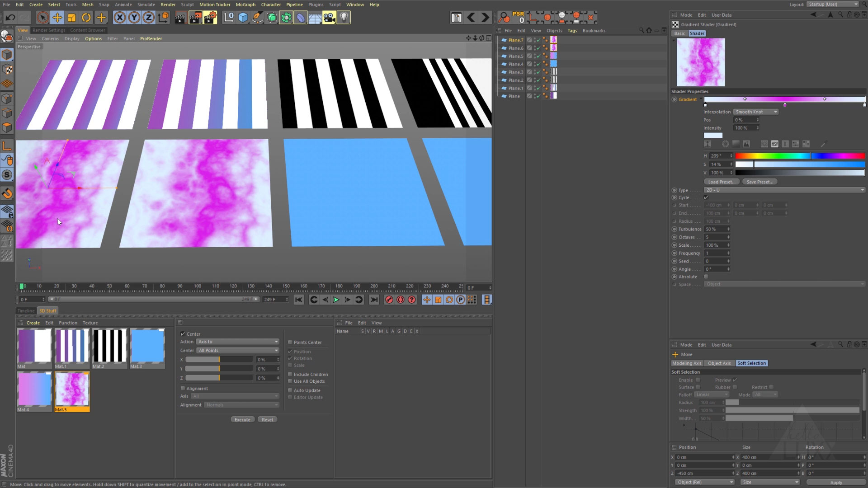Open the Center All Points dropdown
The image size is (868, 488).
(238, 350)
